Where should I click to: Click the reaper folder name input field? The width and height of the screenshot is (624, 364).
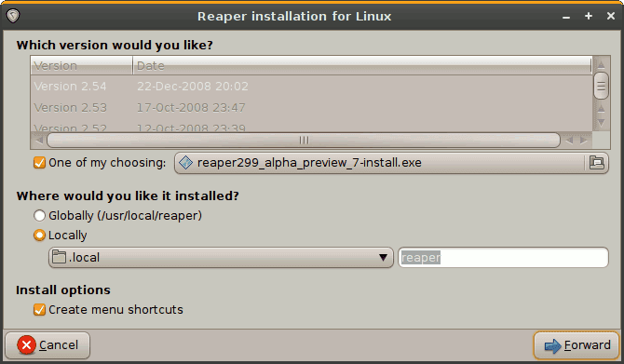point(503,257)
